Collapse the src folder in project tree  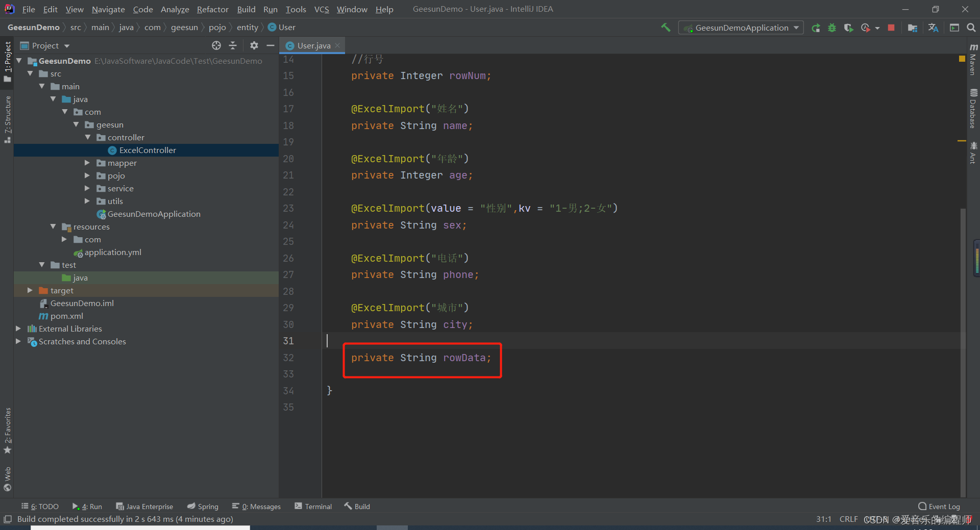point(30,73)
